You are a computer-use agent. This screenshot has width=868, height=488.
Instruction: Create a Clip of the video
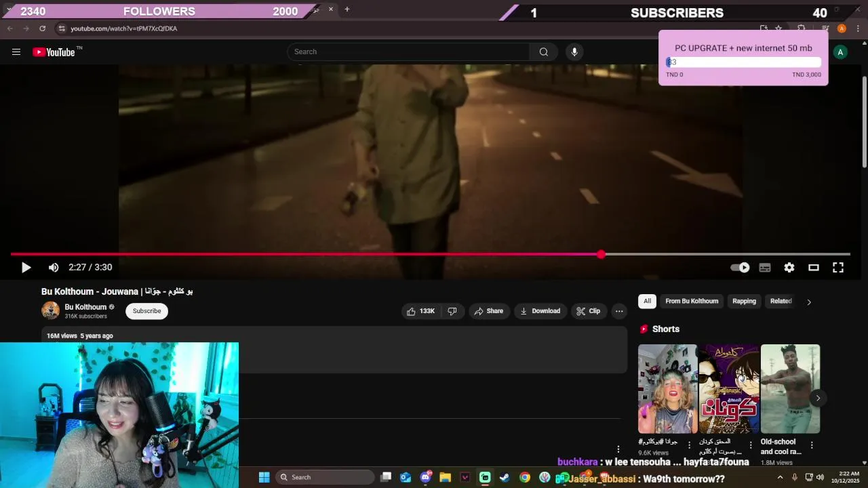click(589, 311)
